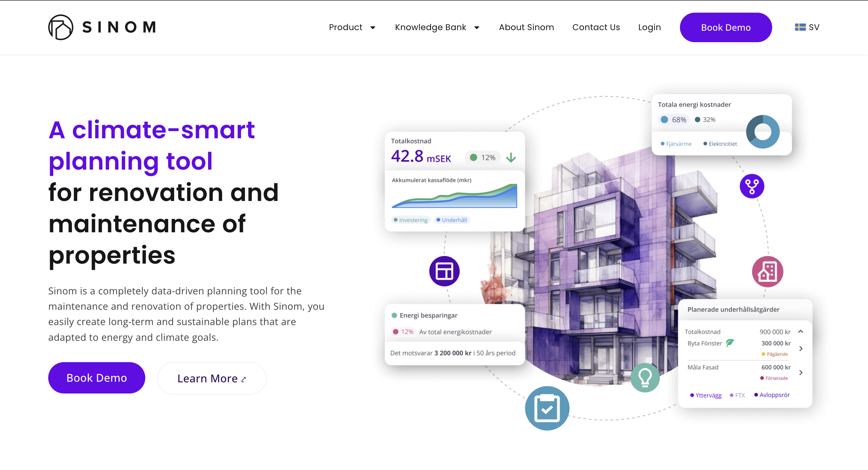Toggle the Investering chart legend

coord(410,220)
